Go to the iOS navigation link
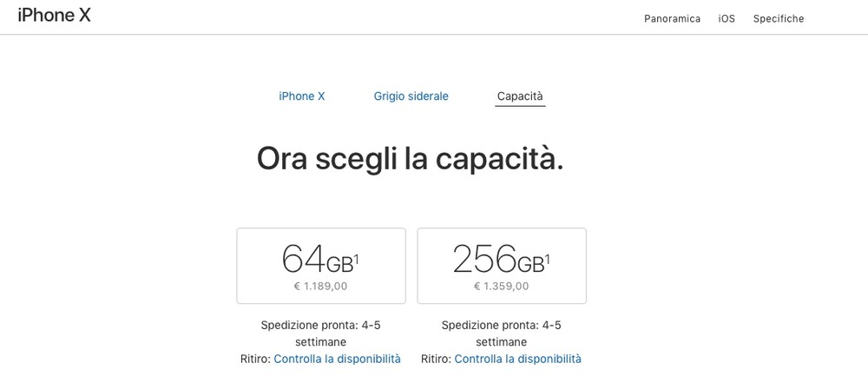The width and height of the screenshot is (868, 383). (x=727, y=18)
